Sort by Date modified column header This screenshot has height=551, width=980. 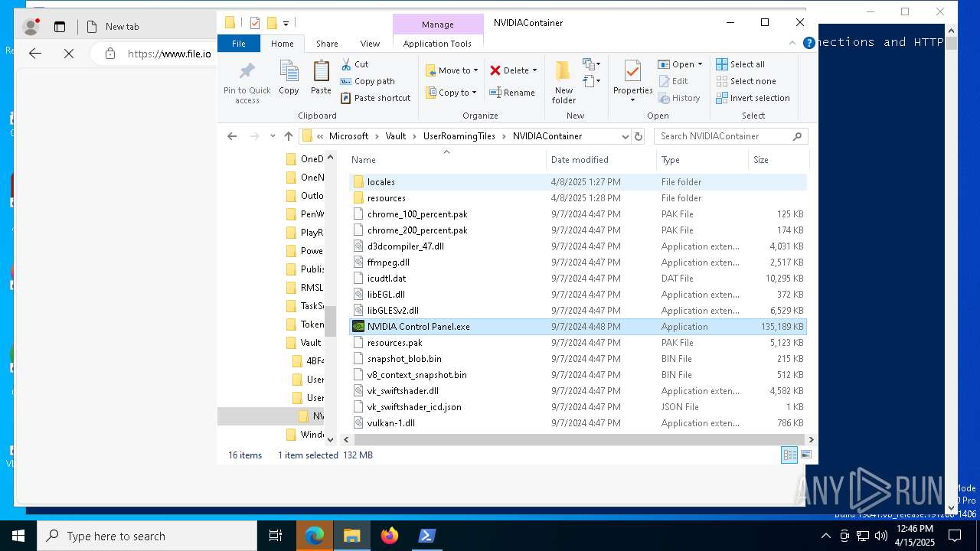click(x=601, y=160)
